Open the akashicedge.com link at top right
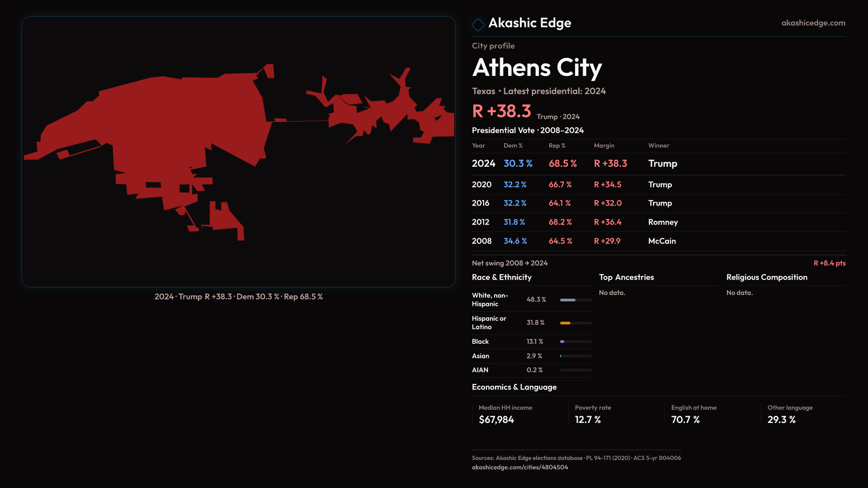868x488 pixels. (x=813, y=23)
